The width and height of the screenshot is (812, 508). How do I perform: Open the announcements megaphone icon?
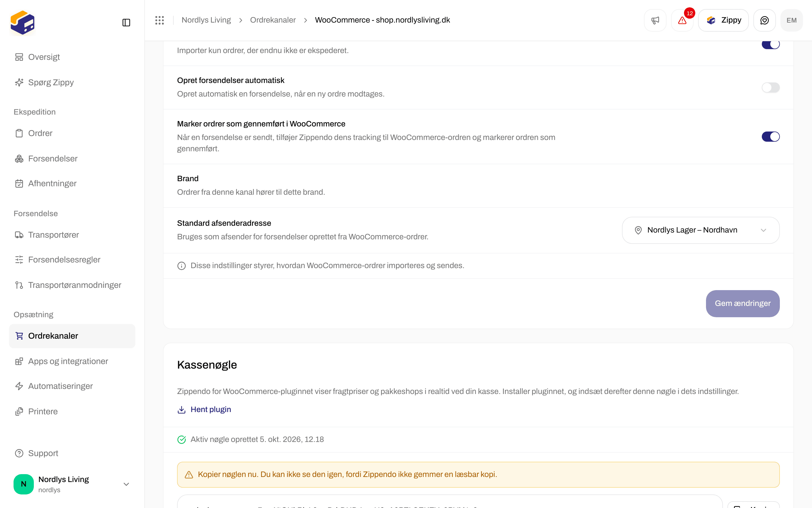tap(655, 20)
